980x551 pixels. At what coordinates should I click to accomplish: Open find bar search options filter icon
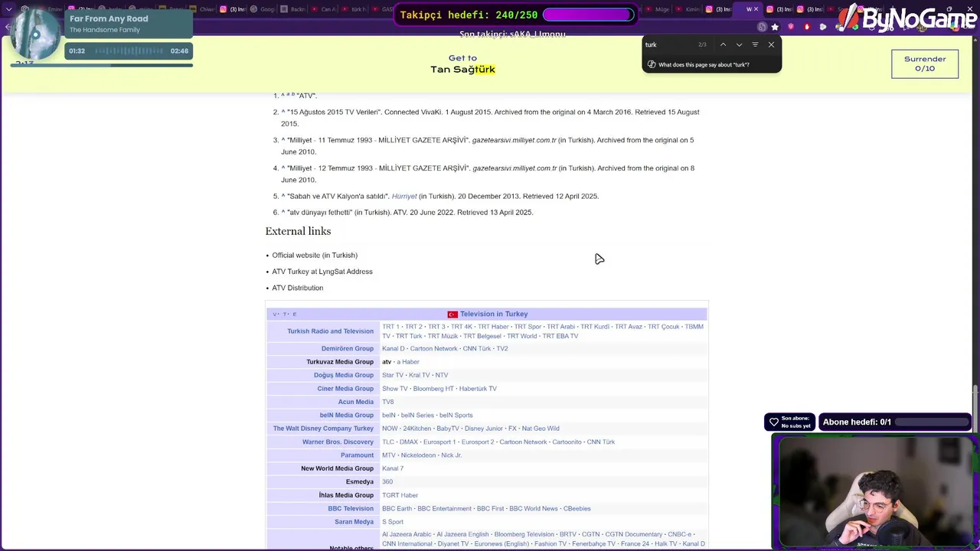point(755,44)
